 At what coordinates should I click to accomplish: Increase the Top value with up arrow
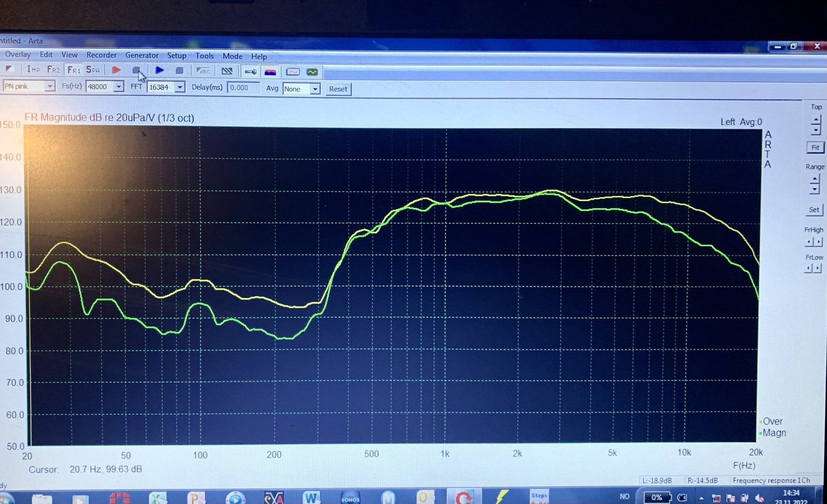816,119
